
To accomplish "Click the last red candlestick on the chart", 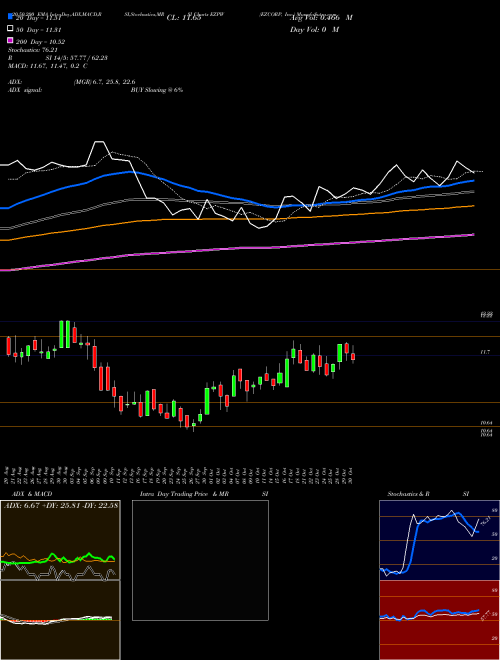I will [x=353, y=356].
